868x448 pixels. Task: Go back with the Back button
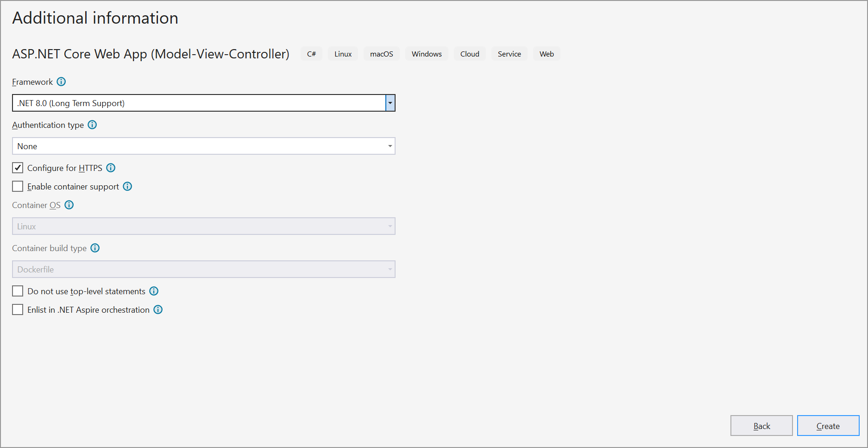pyautogui.click(x=761, y=426)
